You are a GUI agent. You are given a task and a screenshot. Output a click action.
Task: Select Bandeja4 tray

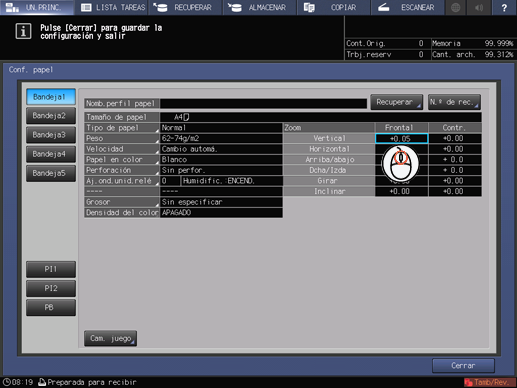point(51,154)
